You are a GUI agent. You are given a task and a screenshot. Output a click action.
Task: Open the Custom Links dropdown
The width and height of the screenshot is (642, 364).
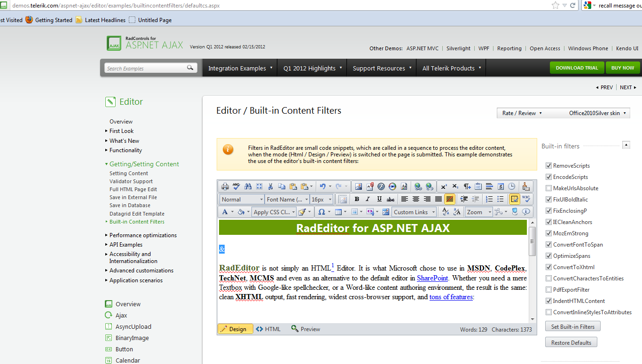(x=414, y=212)
